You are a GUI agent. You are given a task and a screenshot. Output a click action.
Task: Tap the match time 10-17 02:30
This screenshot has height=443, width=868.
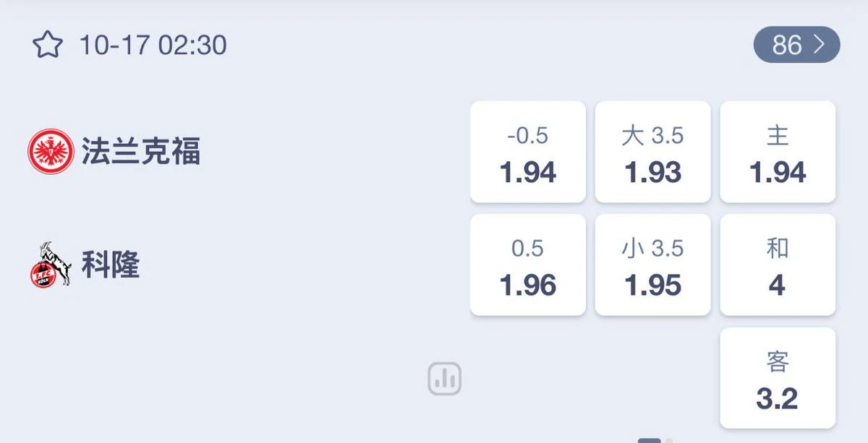pos(153,46)
